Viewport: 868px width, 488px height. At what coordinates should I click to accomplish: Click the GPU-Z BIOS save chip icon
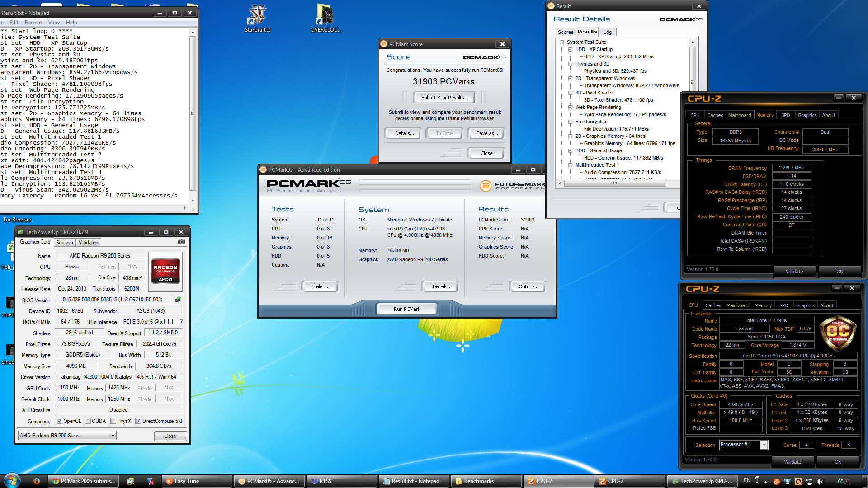178,300
